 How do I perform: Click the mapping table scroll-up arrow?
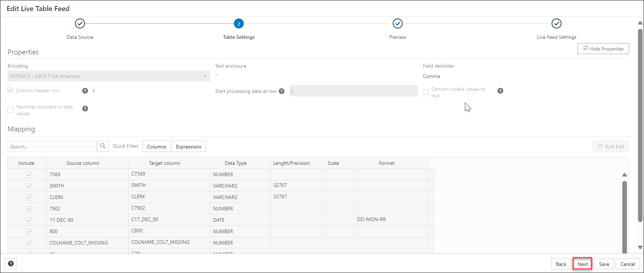[x=624, y=175]
